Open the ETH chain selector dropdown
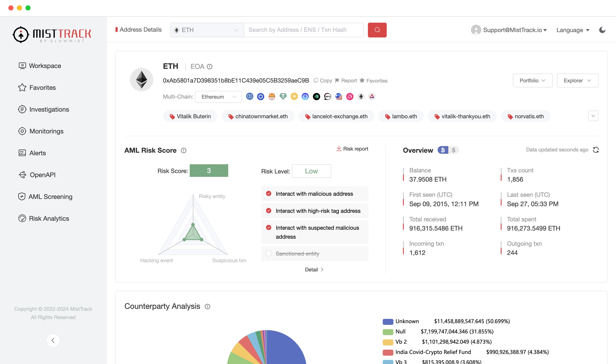 click(x=207, y=30)
